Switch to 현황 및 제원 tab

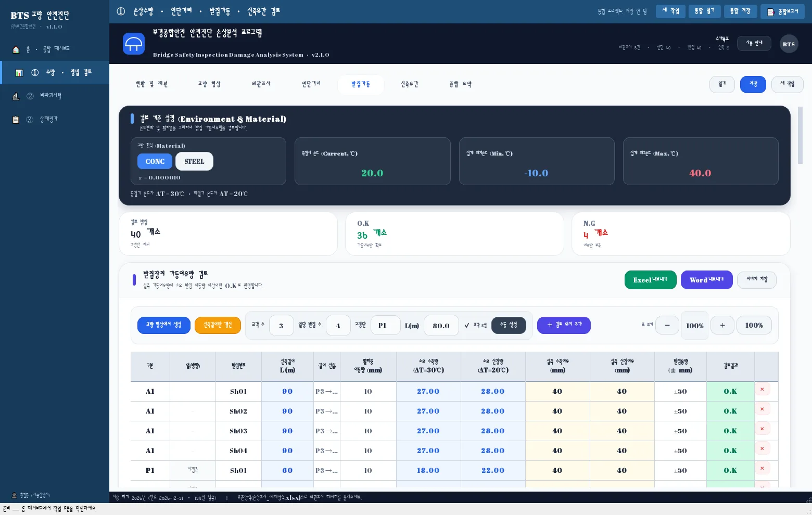(151, 84)
